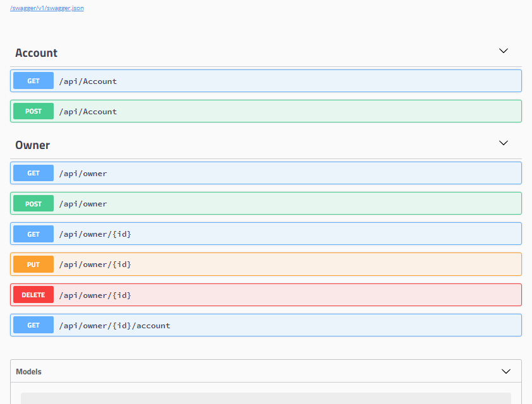Image resolution: width=532 pixels, height=404 pixels.
Task: Click the DELETE badge for /api/owner/{id}
Action: (33, 295)
